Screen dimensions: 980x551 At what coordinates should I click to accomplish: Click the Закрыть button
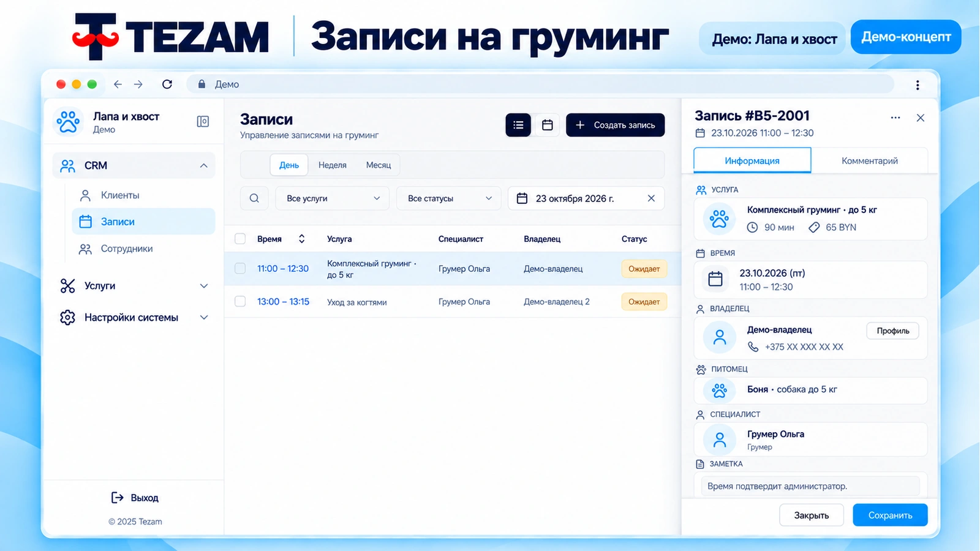point(812,515)
